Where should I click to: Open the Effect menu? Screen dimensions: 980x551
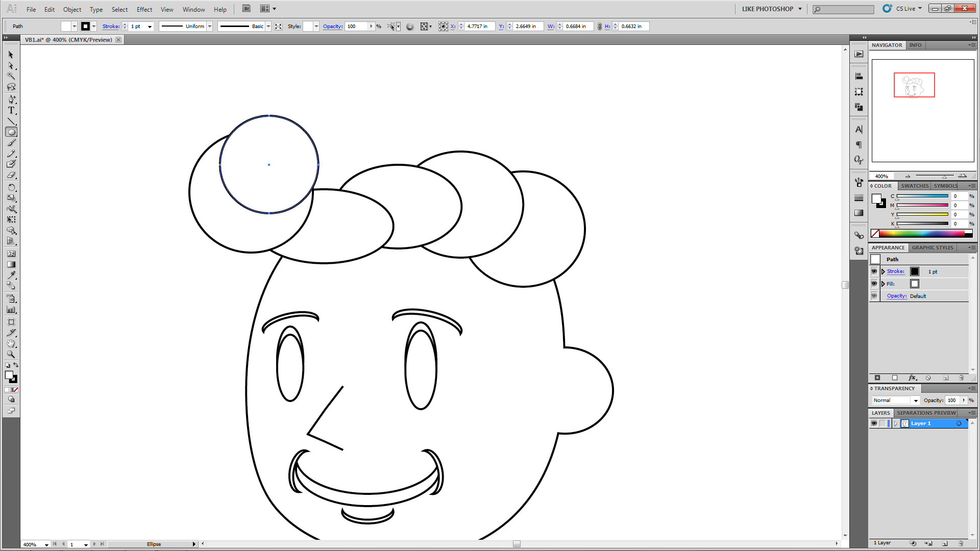tap(144, 9)
